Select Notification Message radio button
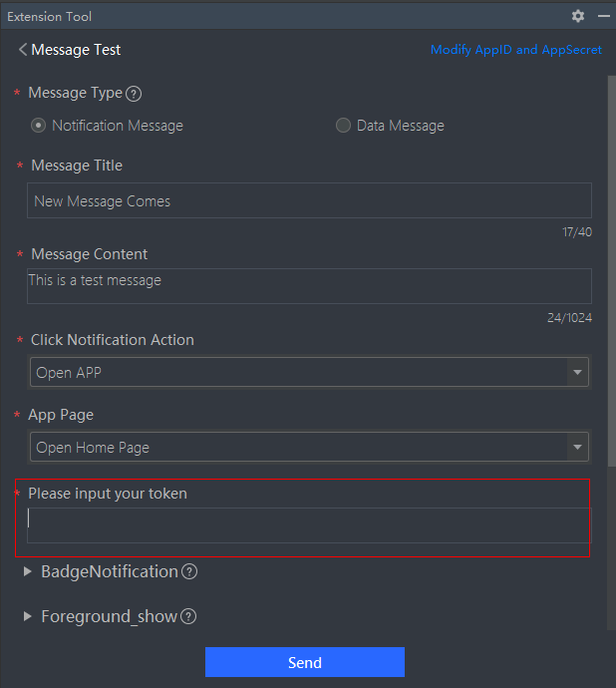The image size is (616, 688). click(39, 126)
